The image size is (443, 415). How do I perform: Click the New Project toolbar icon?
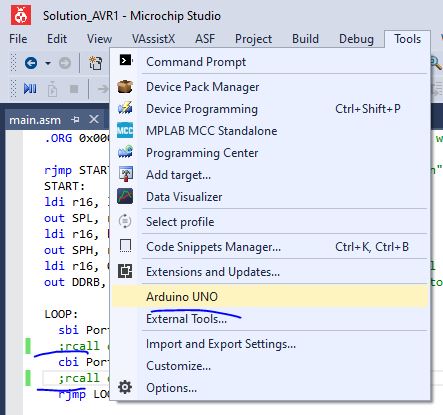pyautogui.click(x=95, y=63)
